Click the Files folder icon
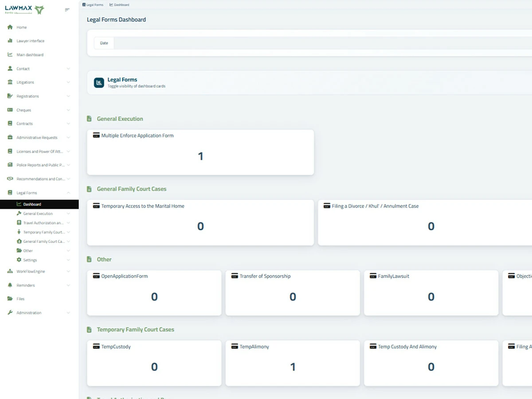 click(10, 299)
